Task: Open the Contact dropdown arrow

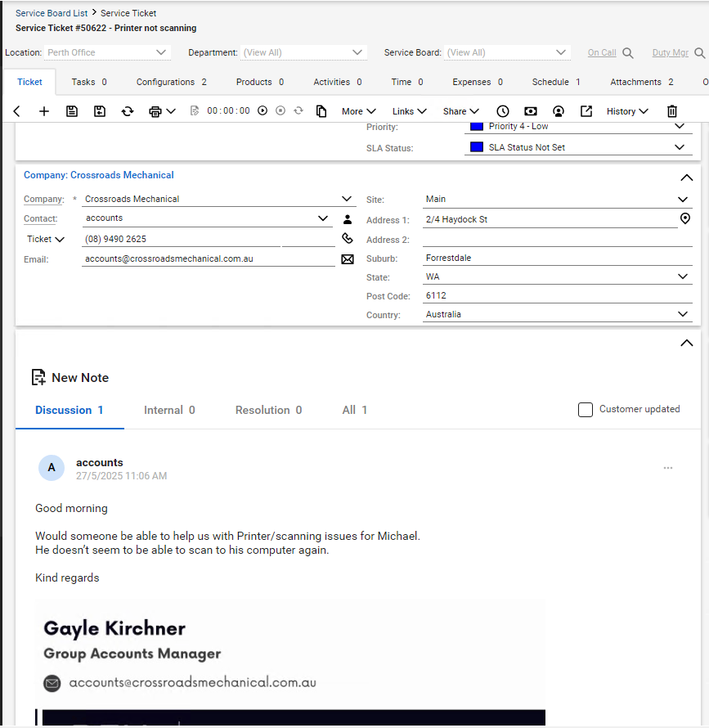Action: (323, 218)
